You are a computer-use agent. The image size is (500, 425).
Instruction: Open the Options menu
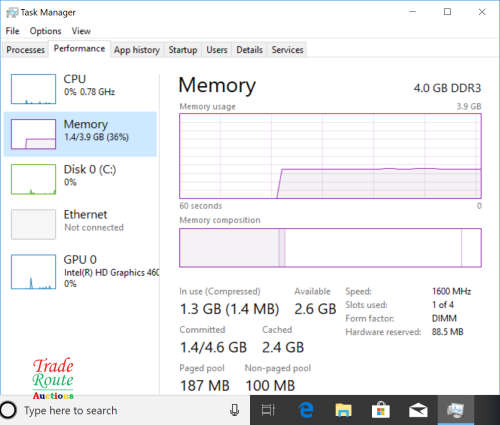click(x=46, y=31)
